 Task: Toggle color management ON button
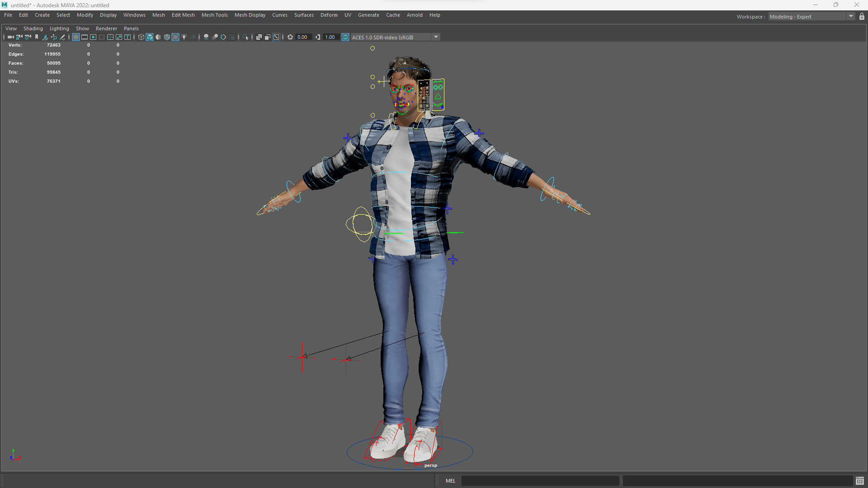pyautogui.click(x=345, y=37)
